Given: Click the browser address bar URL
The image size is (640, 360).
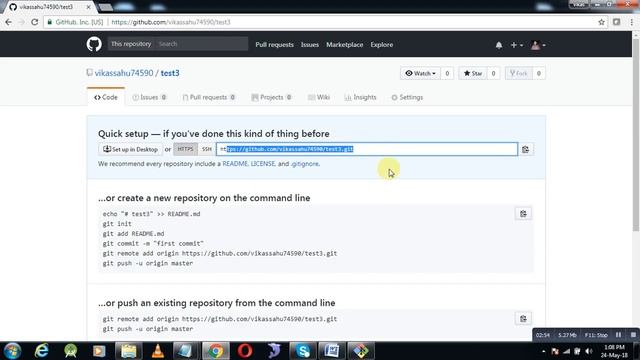Looking at the screenshot, I should pyautogui.click(x=171, y=22).
